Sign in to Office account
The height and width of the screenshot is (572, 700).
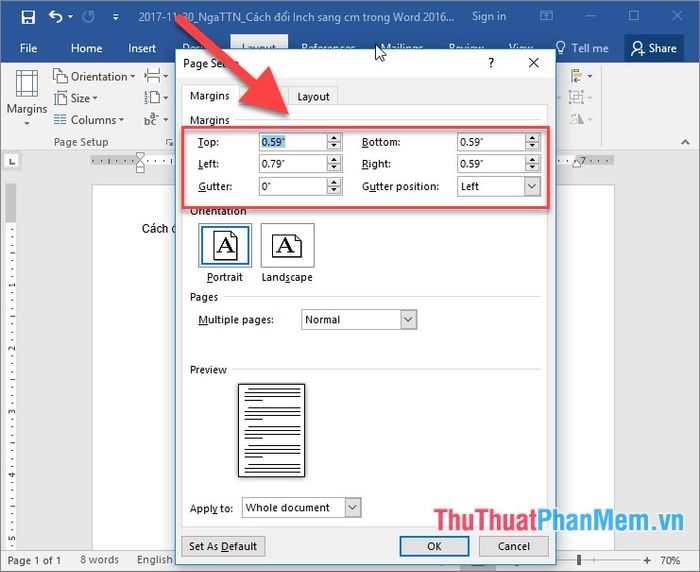(x=489, y=17)
